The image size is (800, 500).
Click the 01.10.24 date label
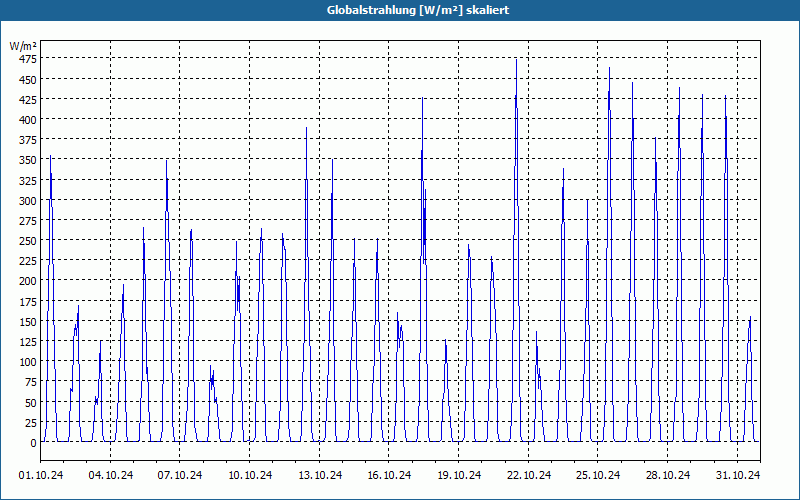[x=41, y=475]
